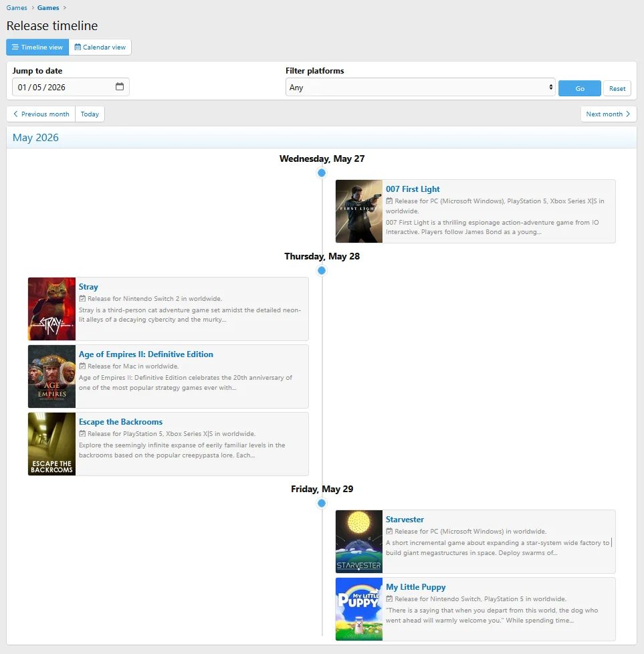
Task: Click the Thursday, May 28 date heading
Action: (x=322, y=257)
